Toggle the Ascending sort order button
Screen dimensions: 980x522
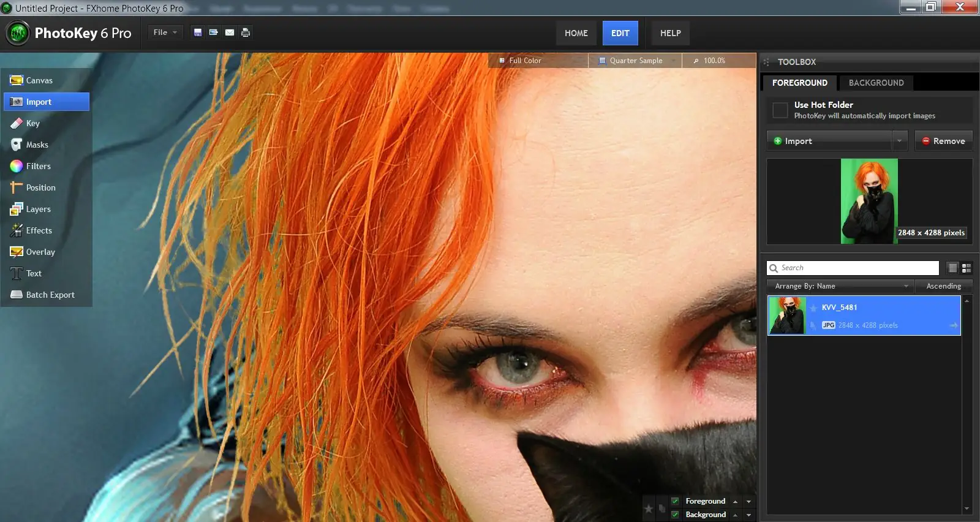coord(944,286)
